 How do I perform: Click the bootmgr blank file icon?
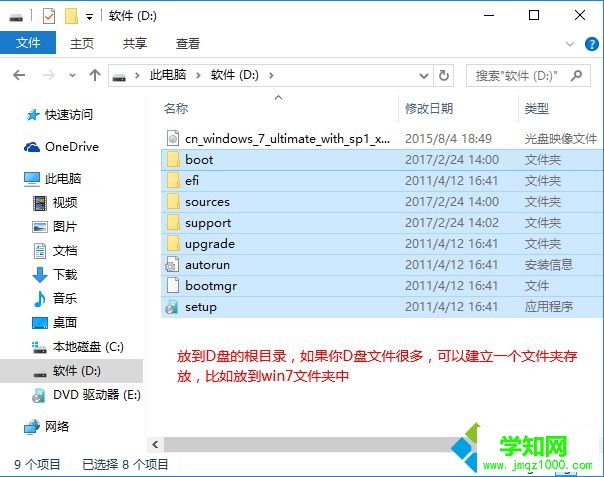pos(173,286)
